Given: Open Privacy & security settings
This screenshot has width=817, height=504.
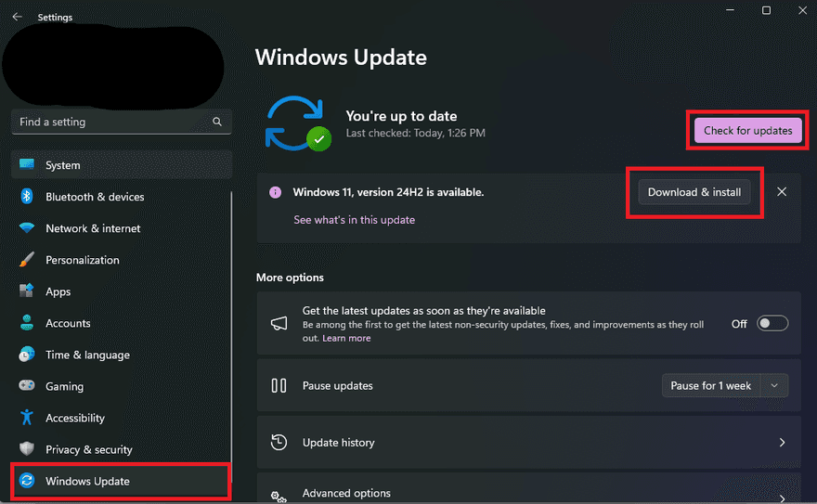Looking at the screenshot, I should (122, 449).
